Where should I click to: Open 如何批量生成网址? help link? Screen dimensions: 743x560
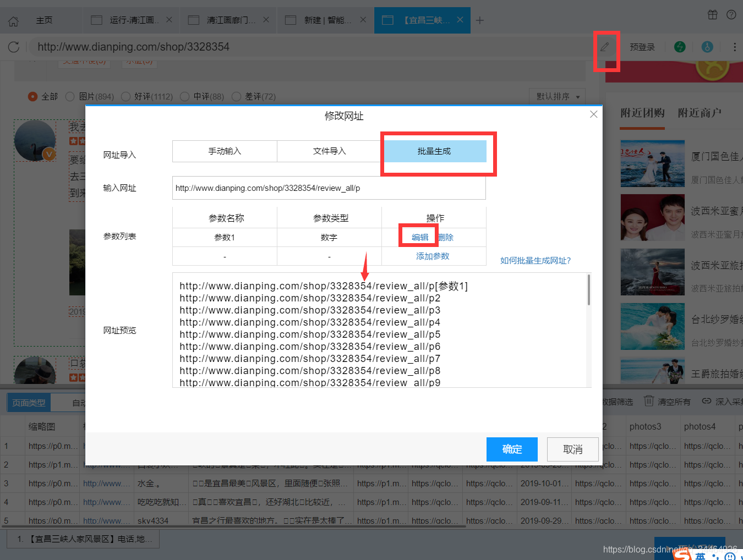coord(536,261)
